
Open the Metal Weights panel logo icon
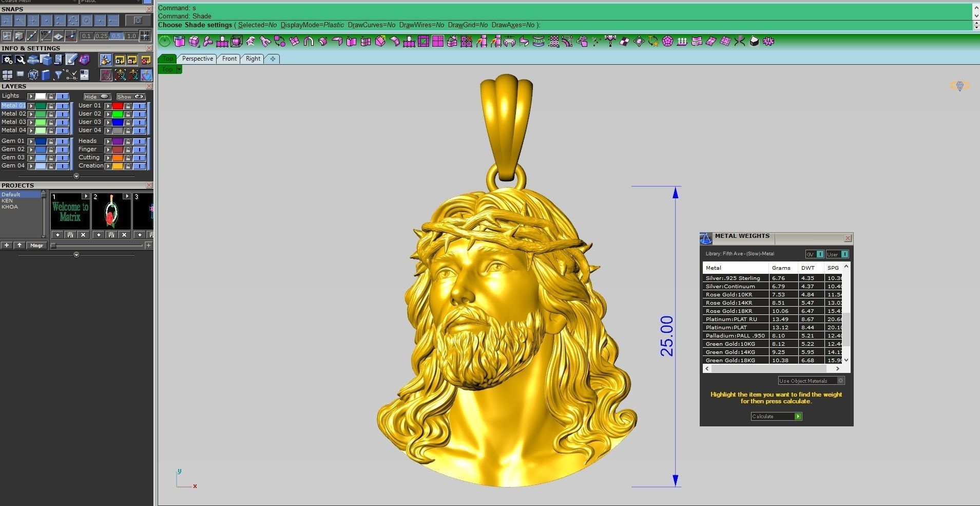706,238
